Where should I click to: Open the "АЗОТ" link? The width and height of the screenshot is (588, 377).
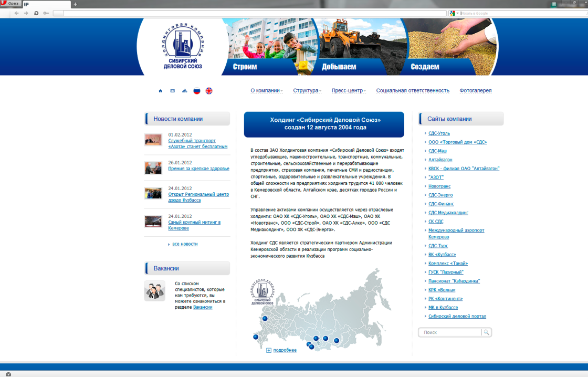tap(436, 177)
